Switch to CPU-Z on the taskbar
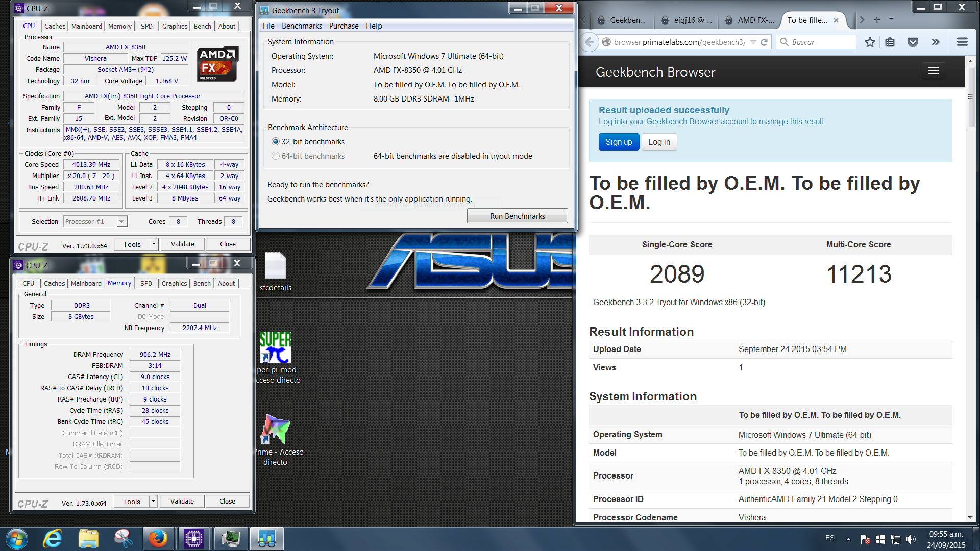980x551 pixels. 194,539
